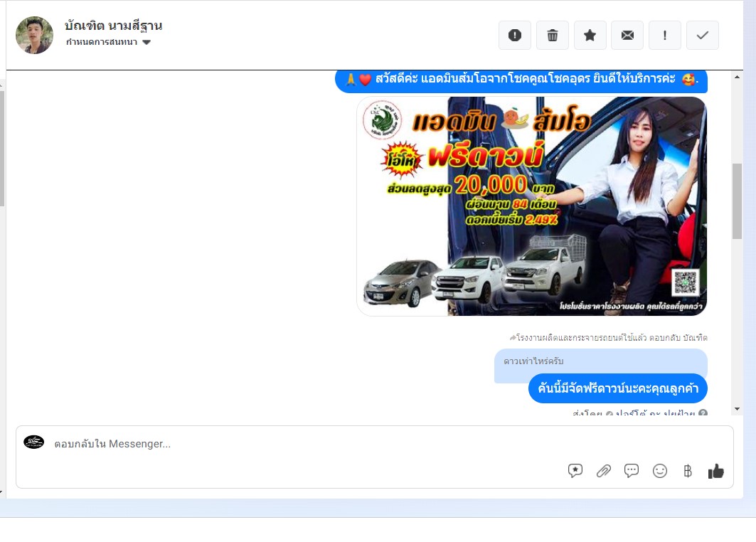Mark conversation unread with envelope icon
Screen dimensions: 756x542
627,36
